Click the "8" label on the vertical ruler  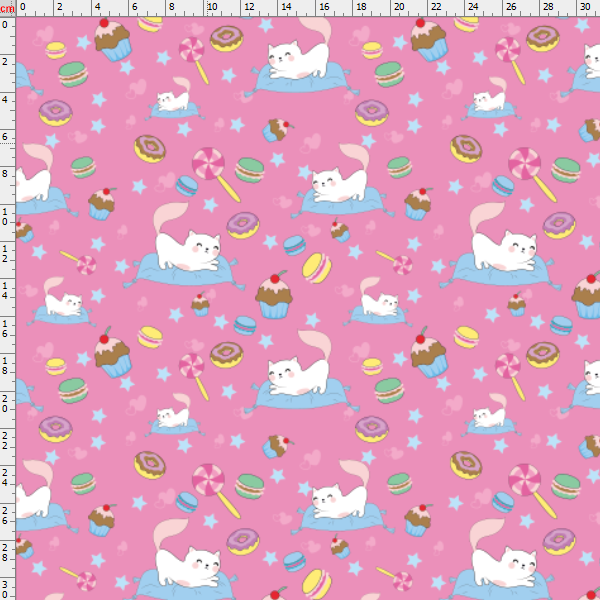click(x=5, y=174)
